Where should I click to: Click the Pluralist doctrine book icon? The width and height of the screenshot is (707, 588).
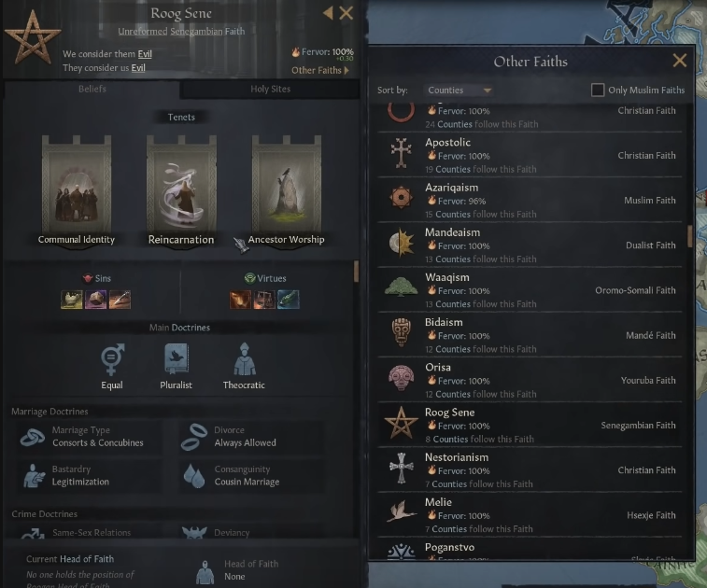[177, 359]
